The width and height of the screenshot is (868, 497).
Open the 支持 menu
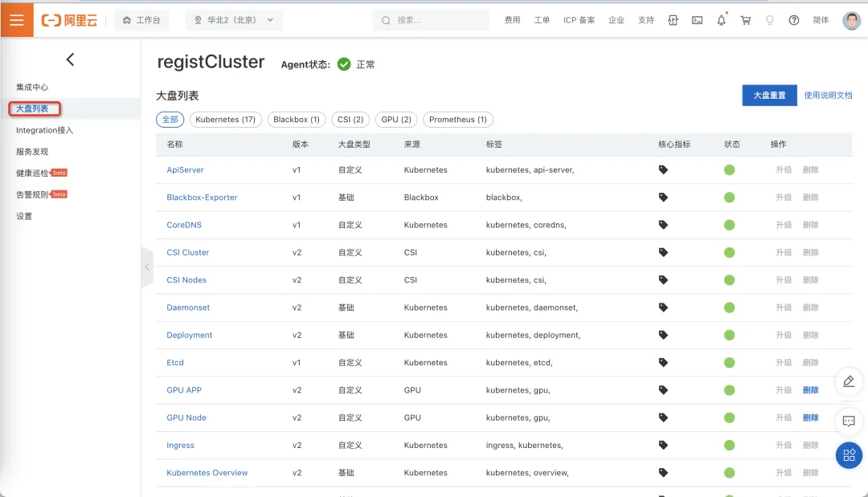pos(645,20)
